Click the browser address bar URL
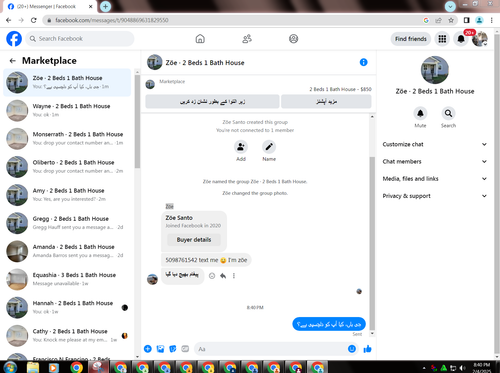Screen dimensions: 500x373 click(x=112, y=20)
